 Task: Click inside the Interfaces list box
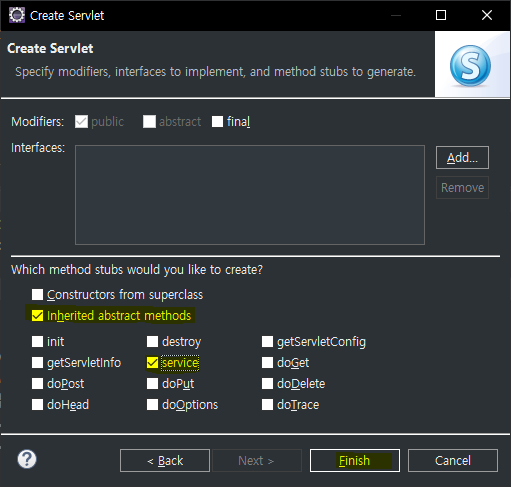coord(250,195)
